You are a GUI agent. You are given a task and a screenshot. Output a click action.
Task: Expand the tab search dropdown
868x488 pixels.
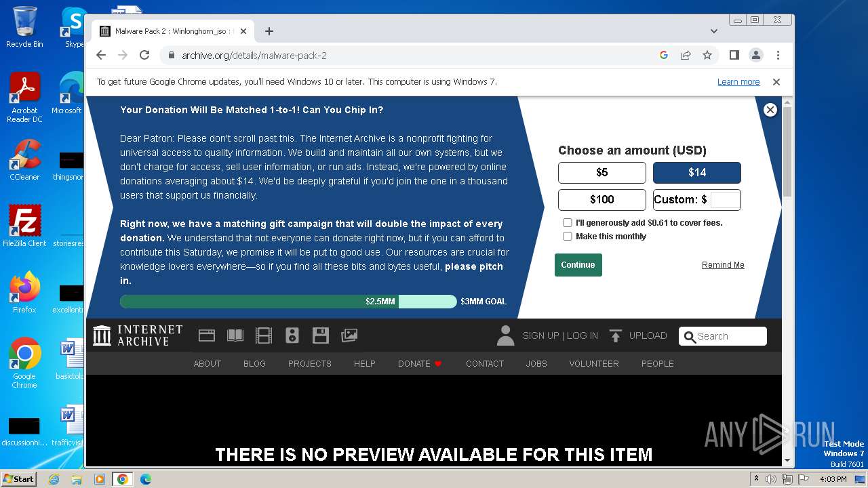tap(714, 31)
